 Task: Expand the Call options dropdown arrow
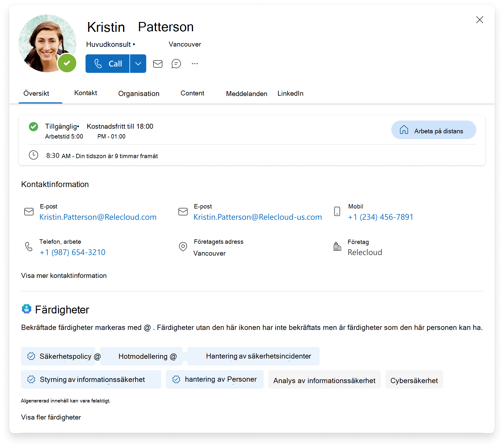pos(138,64)
